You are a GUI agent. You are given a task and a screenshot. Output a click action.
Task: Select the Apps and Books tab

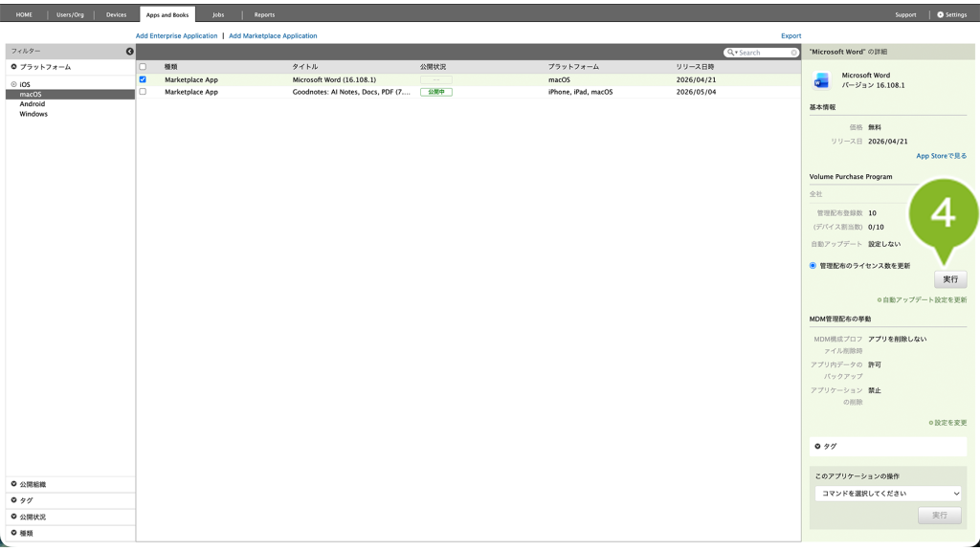point(167,14)
